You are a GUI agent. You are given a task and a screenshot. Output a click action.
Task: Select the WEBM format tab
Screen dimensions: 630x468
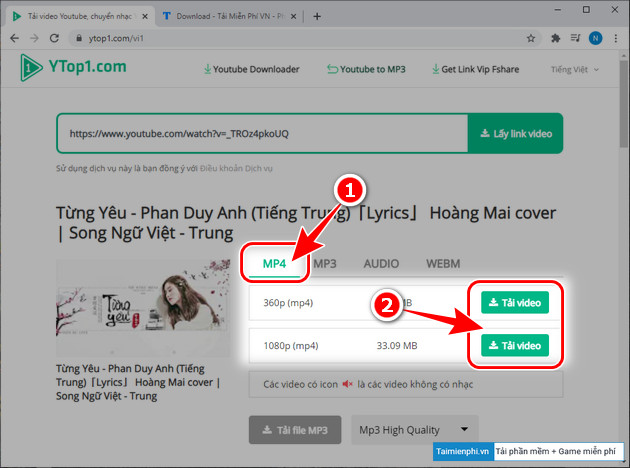point(443,264)
